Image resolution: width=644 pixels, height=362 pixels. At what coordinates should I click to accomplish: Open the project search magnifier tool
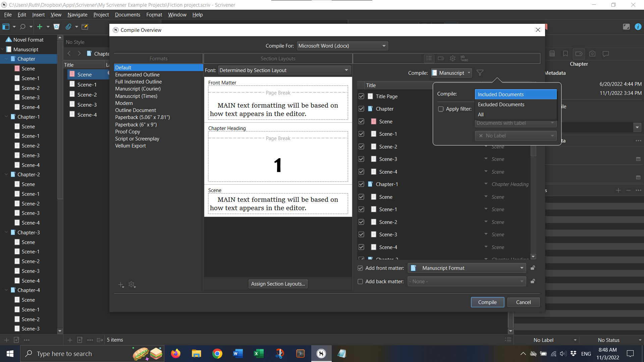pyautogui.click(x=23, y=27)
